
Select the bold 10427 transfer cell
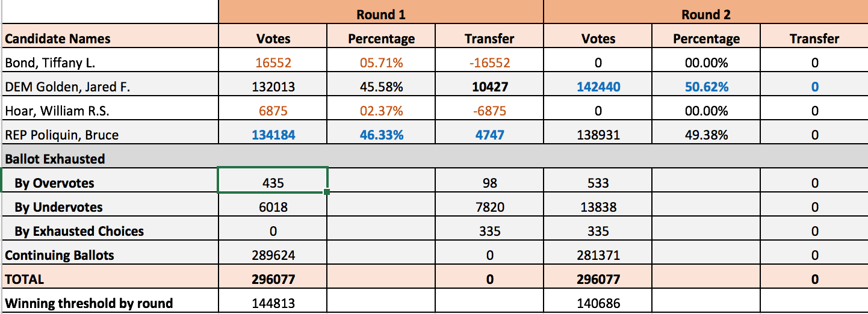click(x=489, y=85)
